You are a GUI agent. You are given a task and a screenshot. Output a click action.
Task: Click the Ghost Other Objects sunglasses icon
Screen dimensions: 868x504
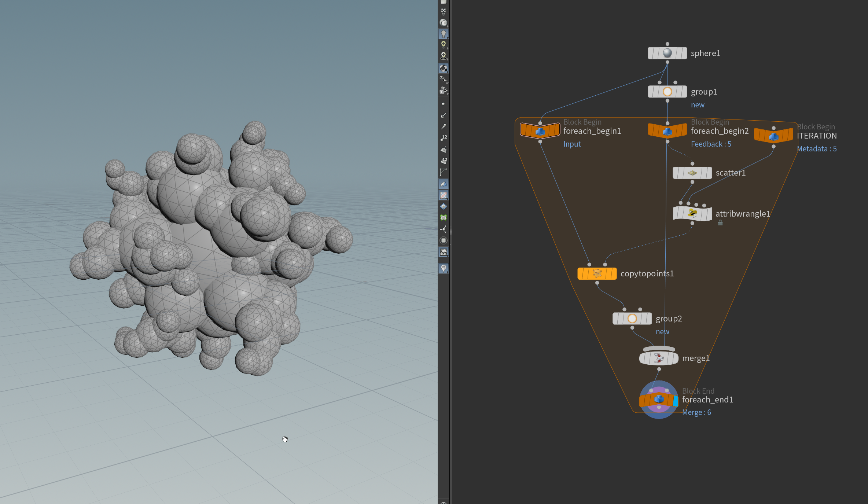pos(444,91)
